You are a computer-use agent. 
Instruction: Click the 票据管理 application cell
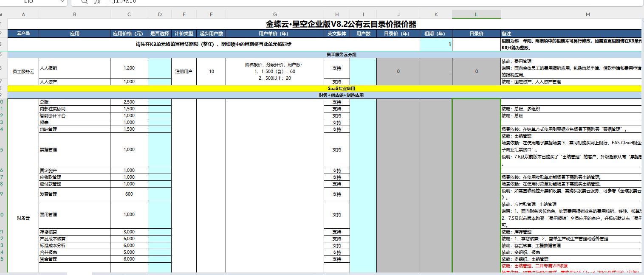click(74, 150)
